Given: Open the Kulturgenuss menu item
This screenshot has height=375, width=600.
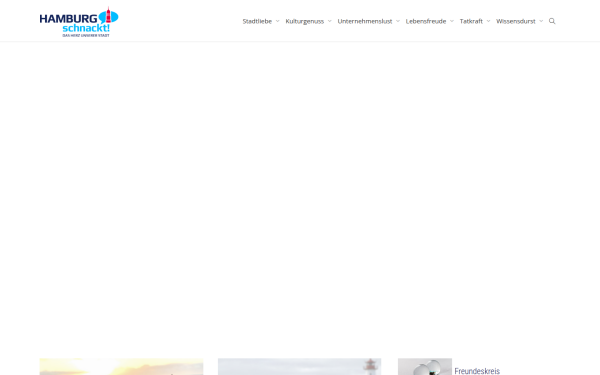Looking at the screenshot, I should 305,21.
